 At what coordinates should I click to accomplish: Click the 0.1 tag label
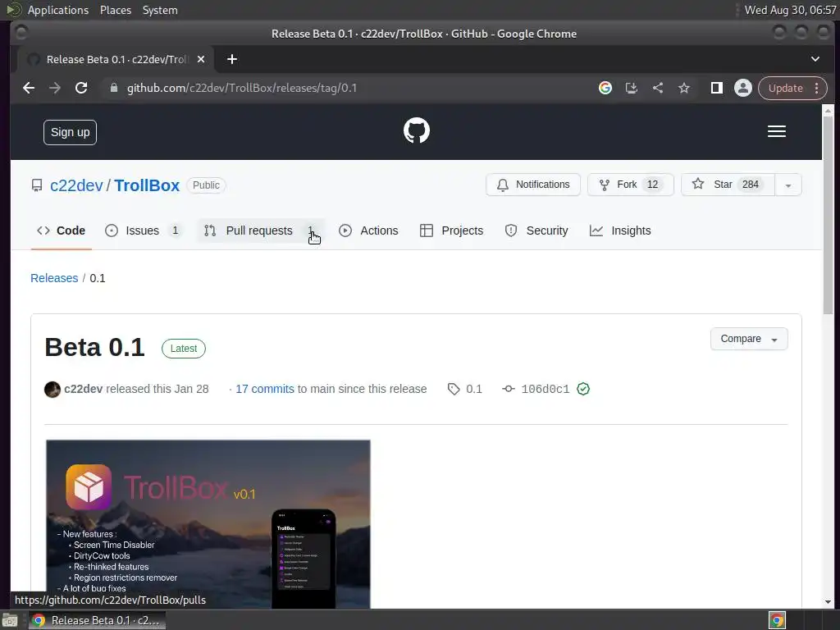point(474,389)
